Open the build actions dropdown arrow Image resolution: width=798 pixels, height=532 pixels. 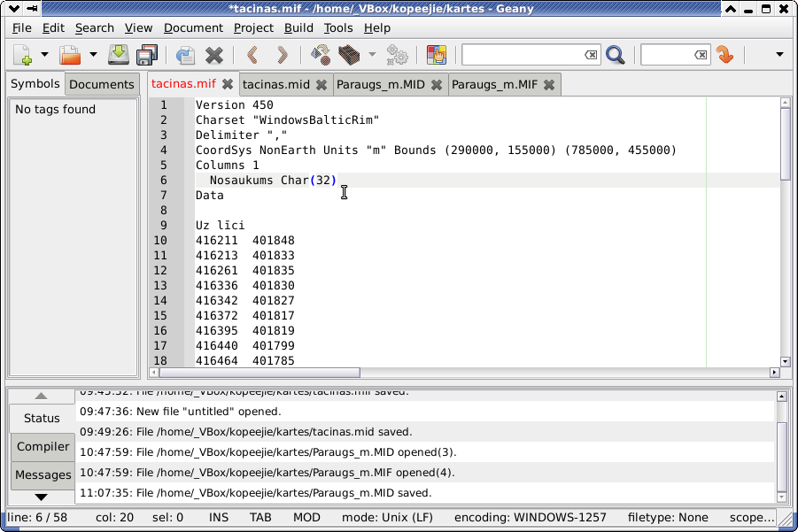pyautogui.click(x=372, y=54)
